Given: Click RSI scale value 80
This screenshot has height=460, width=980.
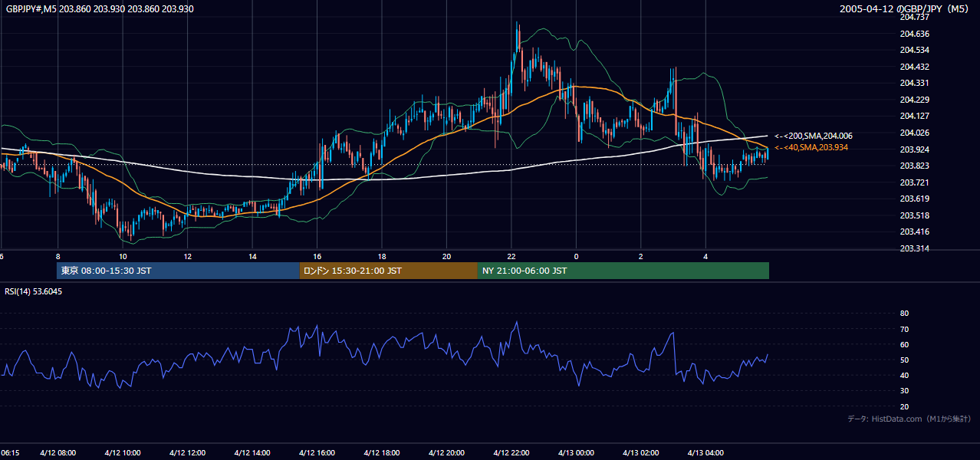Looking at the screenshot, I should pos(904,314).
